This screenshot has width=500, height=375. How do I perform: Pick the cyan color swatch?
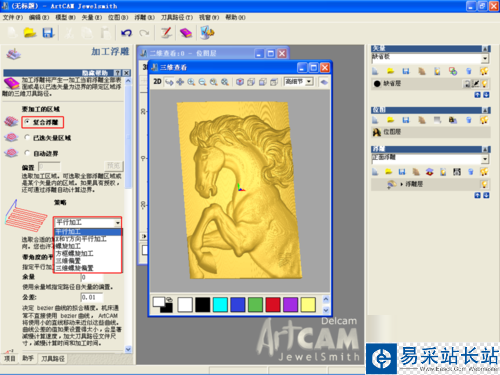point(220,305)
